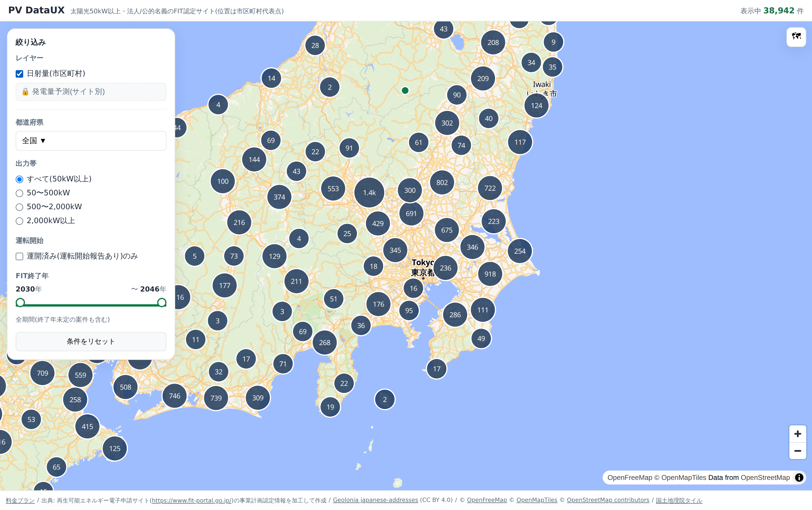Screen dimensions: 812x510
Task: Uncheck the 日射量(市区町村) layer checkbox
Action: [19, 74]
